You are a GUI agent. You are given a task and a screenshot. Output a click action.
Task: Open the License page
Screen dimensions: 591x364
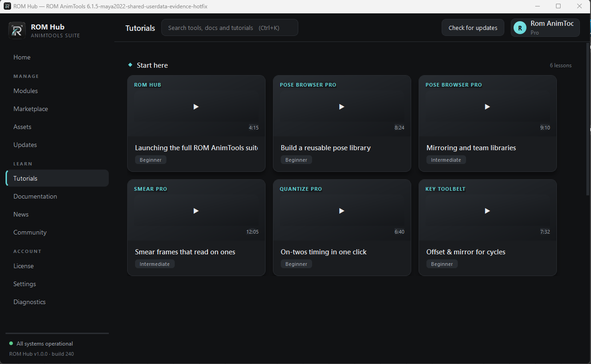pyautogui.click(x=57, y=266)
